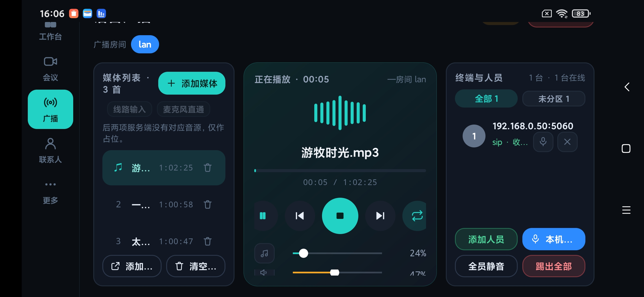Select track 2 lasting 1:00:58
The image size is (644, 297).
coord(164,205)
